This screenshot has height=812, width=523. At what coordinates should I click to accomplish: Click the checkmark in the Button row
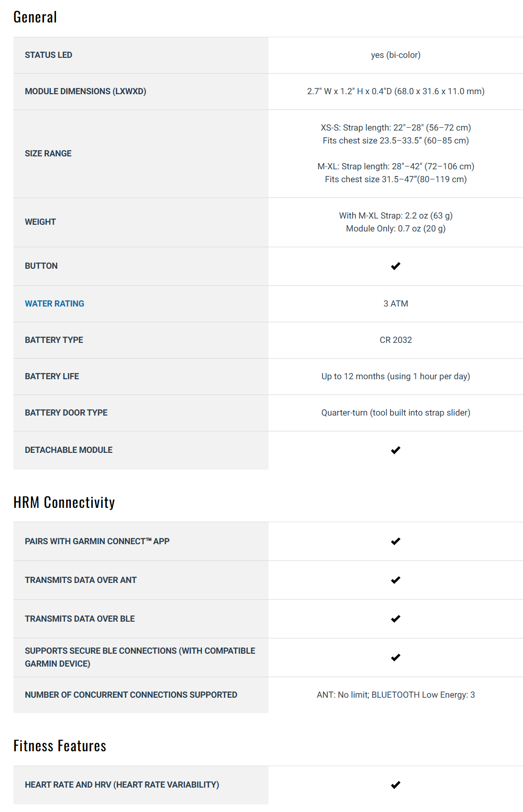(x=395, y=266)
